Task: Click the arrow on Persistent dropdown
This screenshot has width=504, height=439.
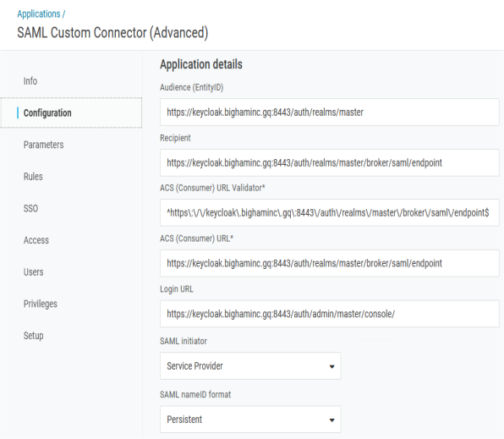Action: (x=332, y=420)
